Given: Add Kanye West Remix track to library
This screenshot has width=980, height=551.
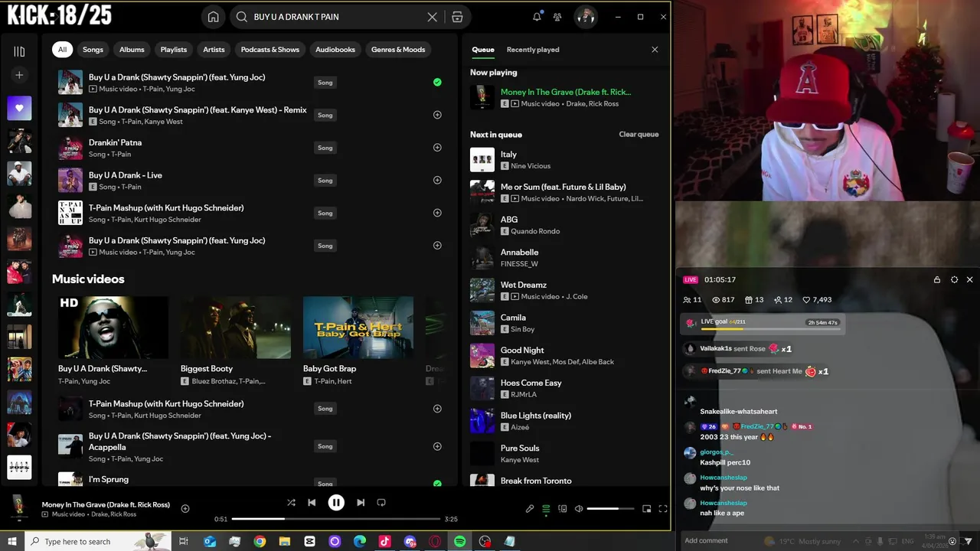Looking at the screenshot, I should click(x=437, y=115).
